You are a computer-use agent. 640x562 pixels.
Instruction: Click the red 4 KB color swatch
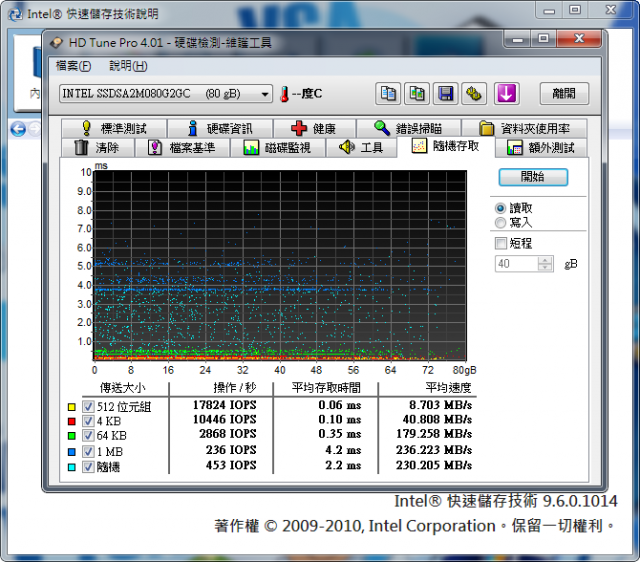pyautogui.click(x=72, y=421)
